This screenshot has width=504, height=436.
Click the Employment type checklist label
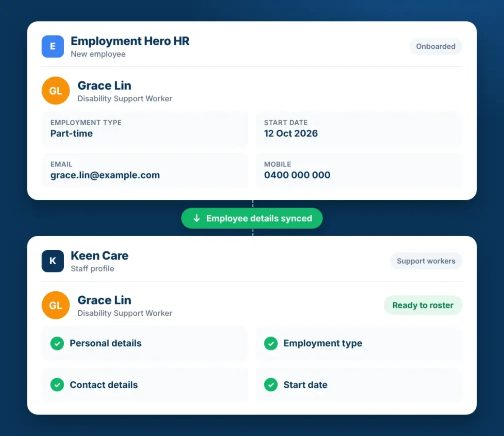(x=323, y=343)
